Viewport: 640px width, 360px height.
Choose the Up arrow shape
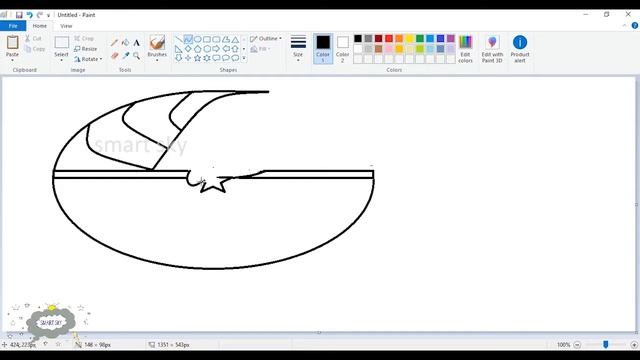(x=235, y=49)
